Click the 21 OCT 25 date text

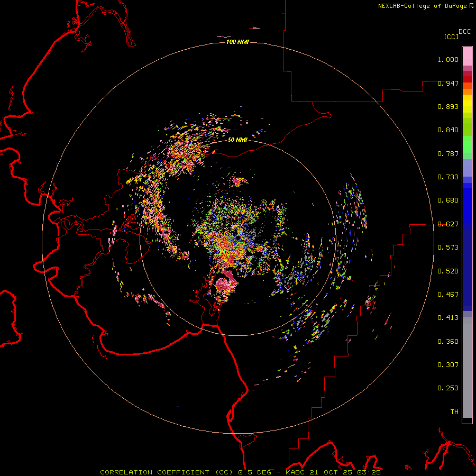tap(331, 472)
